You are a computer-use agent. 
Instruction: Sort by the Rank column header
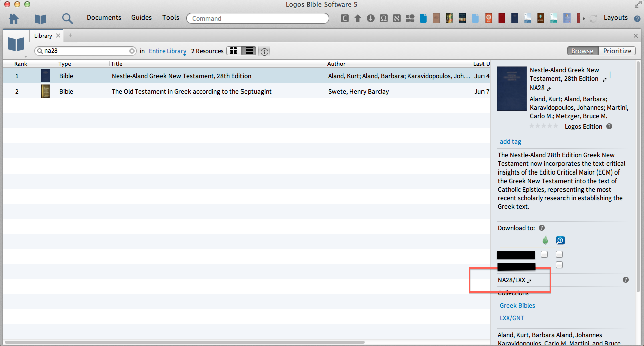(x=21, y=64)
